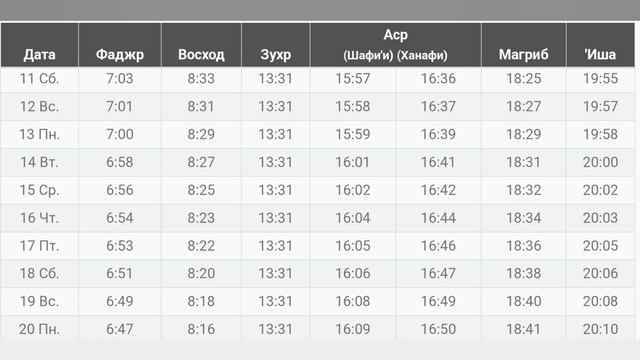
Task: Click the 'Иша column header
Action: (600, 54)
